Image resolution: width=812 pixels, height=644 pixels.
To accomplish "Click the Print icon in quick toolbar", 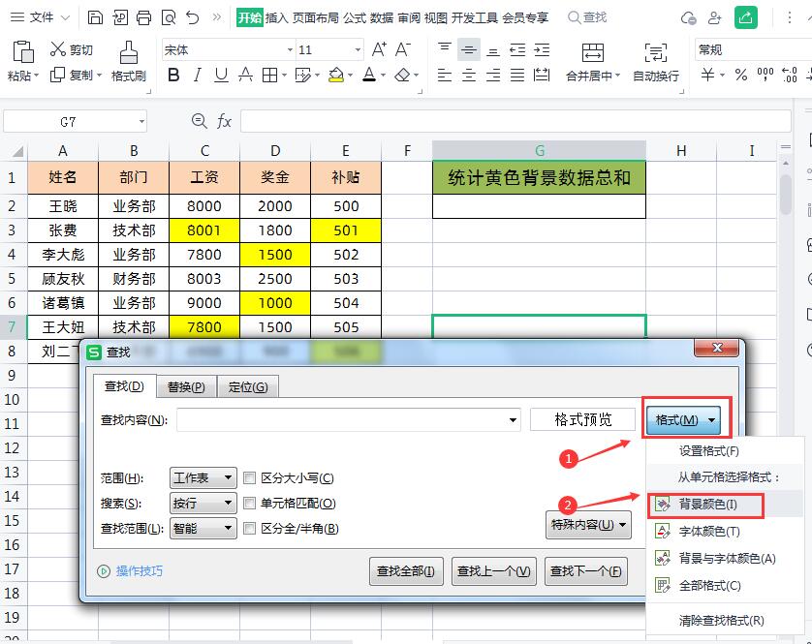I will click(144, 17).
